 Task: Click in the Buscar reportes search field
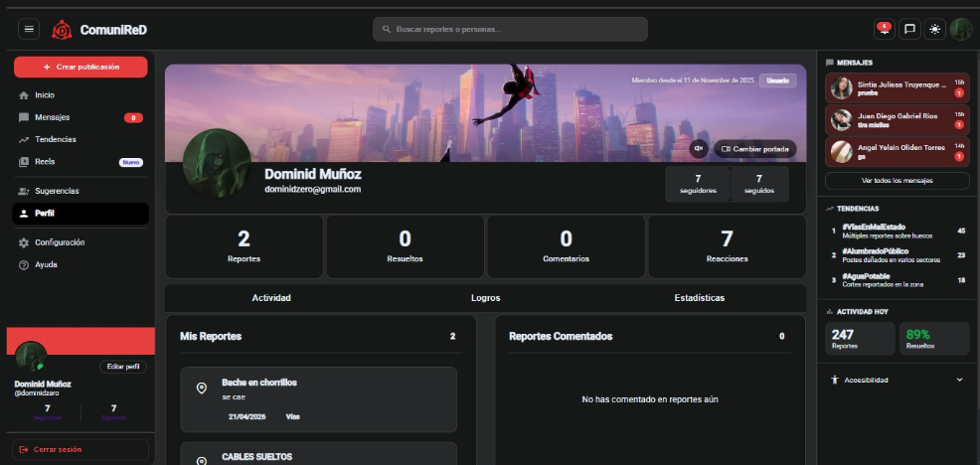(x=510, y=30)
